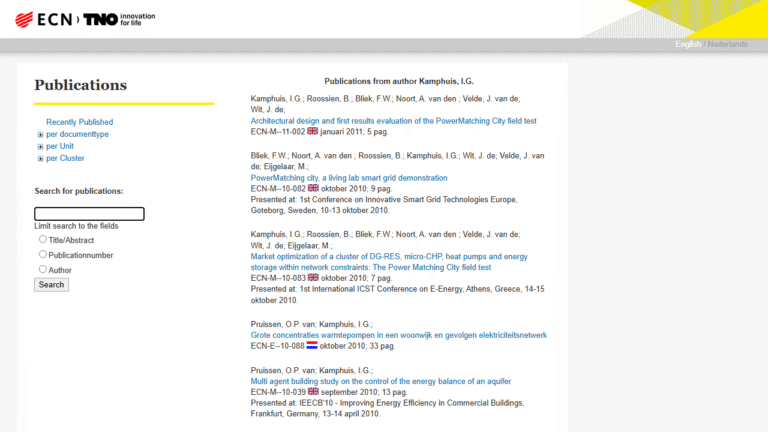Select the Title/Abstract radio button
768x432 pixels.
(43, 239)
